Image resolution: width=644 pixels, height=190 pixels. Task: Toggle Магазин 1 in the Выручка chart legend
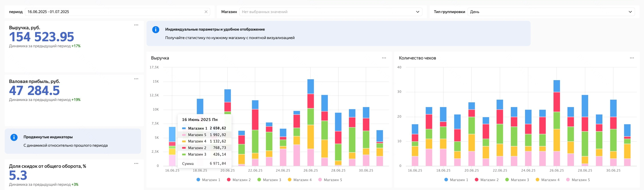(x=209, y=180)
